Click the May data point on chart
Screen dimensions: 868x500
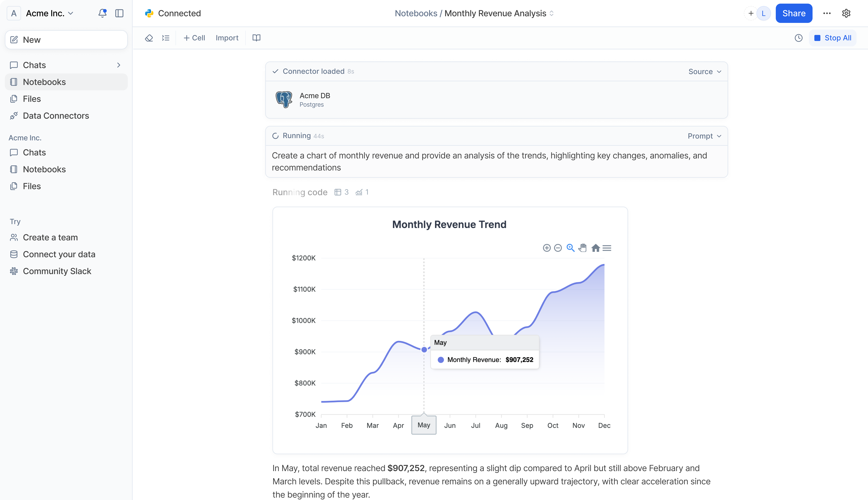point(424,350)
